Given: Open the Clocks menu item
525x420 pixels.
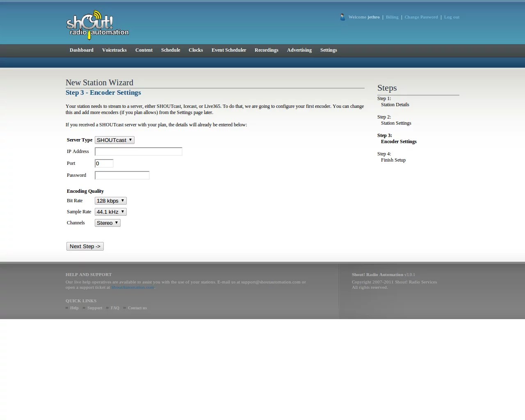Looking at the screenshot, I should pos(196,50).
